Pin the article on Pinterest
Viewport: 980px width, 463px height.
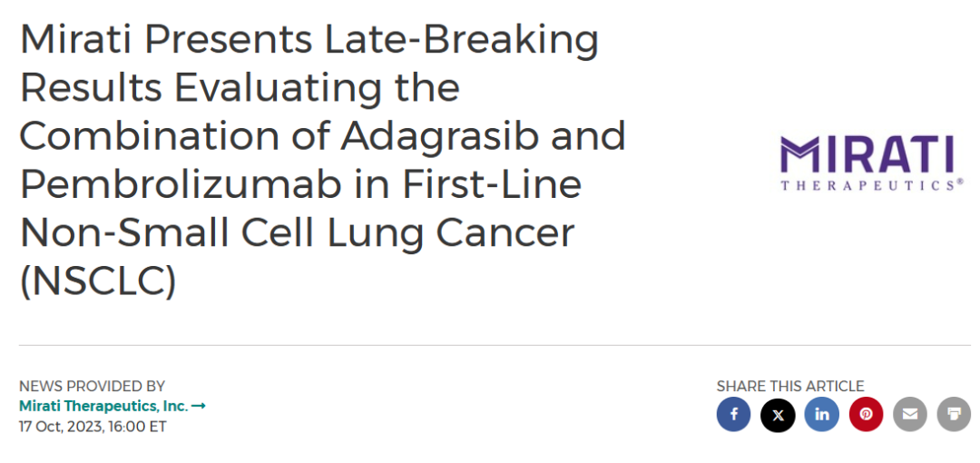[x=866, y=415]
